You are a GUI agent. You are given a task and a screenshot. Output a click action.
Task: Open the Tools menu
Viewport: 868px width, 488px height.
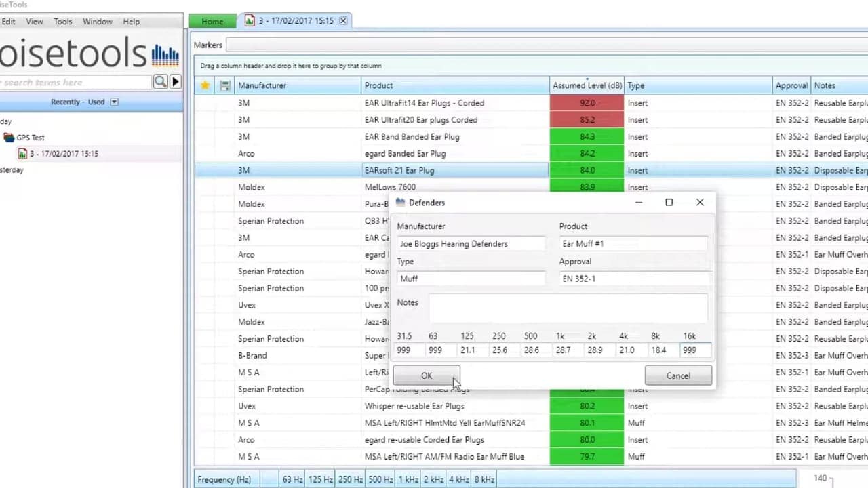tap(63, 22)
